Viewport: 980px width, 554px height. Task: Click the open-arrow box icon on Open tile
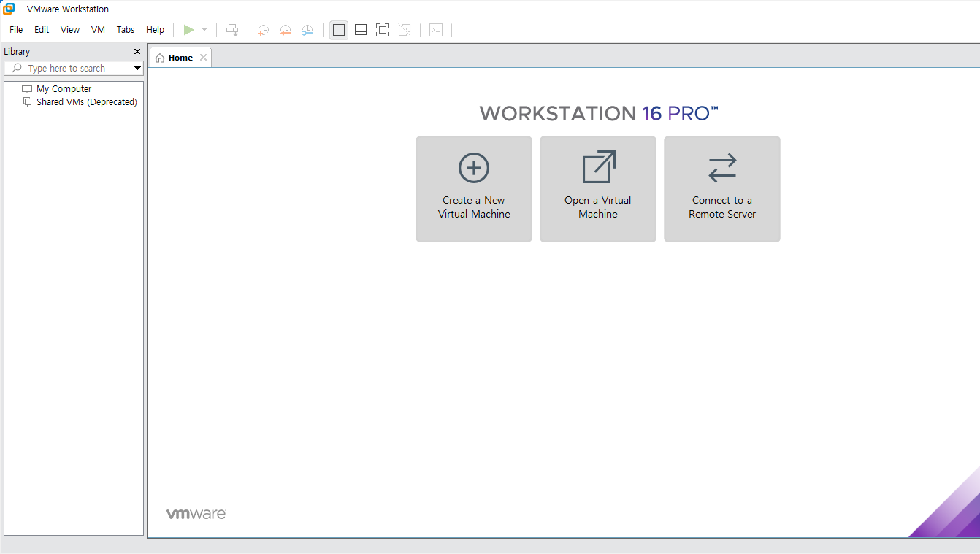click(x=599, y=167)
